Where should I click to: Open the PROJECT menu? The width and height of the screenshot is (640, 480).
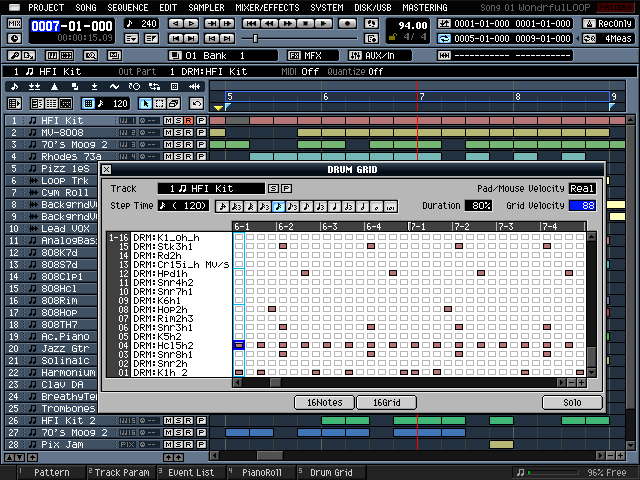pyautogui.click(x=46, y=7)
